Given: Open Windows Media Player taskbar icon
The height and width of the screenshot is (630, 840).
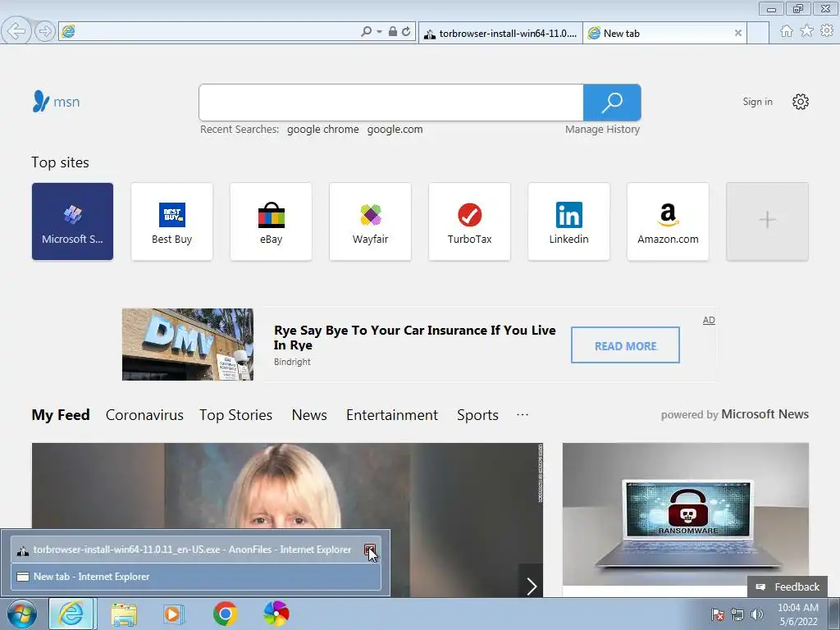Looking at the screenshot, I should [x=173, y=614].
